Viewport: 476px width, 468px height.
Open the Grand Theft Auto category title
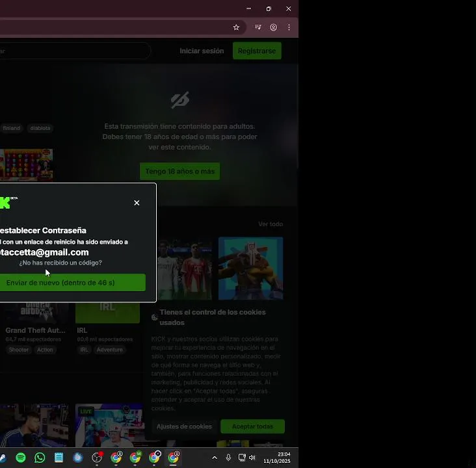pos(36,330)
